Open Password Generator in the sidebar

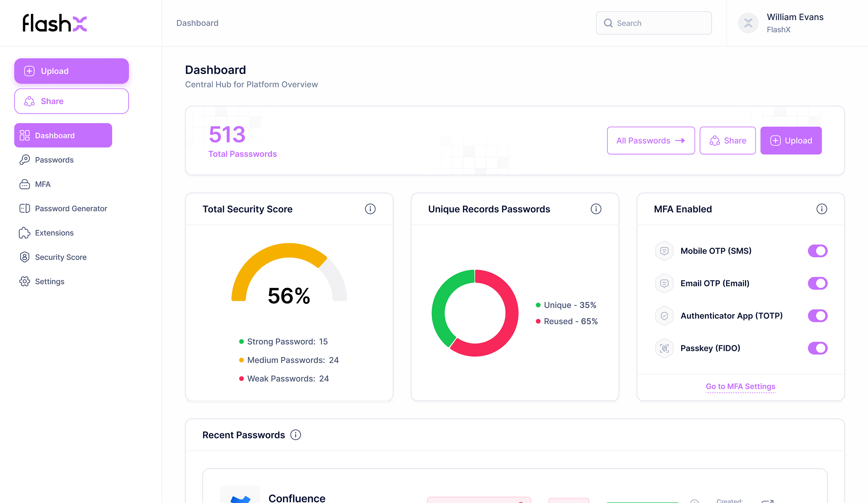click(71, 209)
